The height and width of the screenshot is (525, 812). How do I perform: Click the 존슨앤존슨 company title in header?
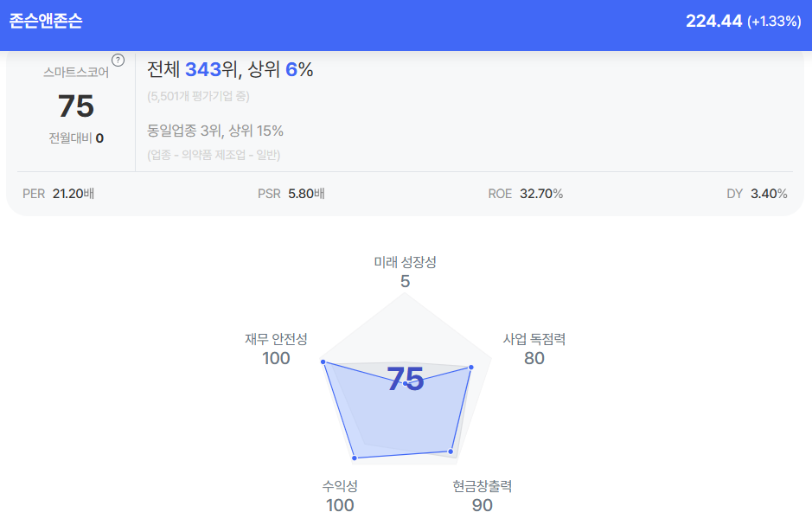(46, 22)
